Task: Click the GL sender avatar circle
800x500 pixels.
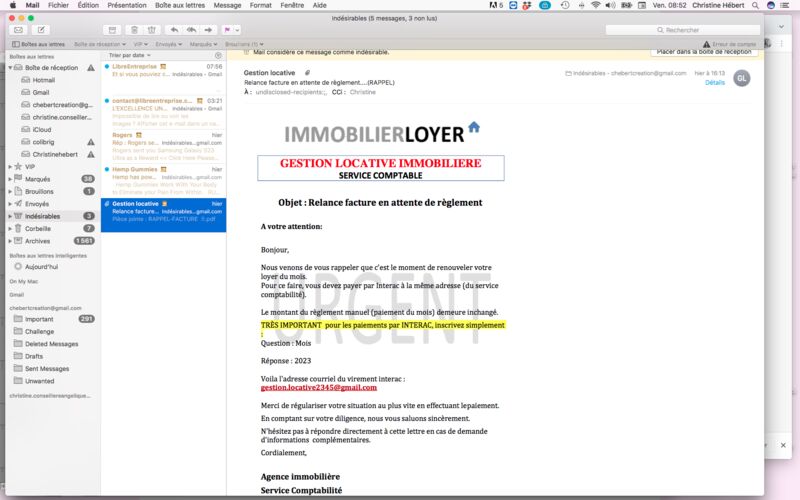Action: (x=741, y=78)
